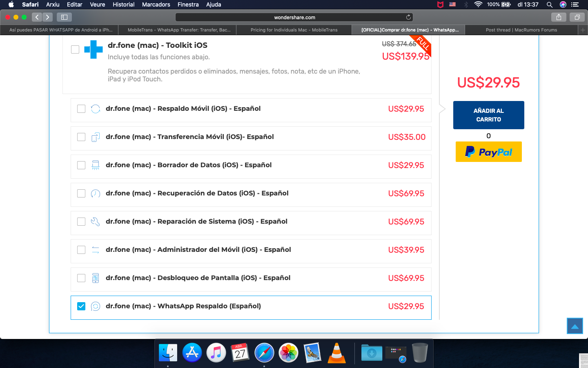The image size is (588, 368).
Task: Go forward with Safari's forward arrow
Action: coord(48,17)
